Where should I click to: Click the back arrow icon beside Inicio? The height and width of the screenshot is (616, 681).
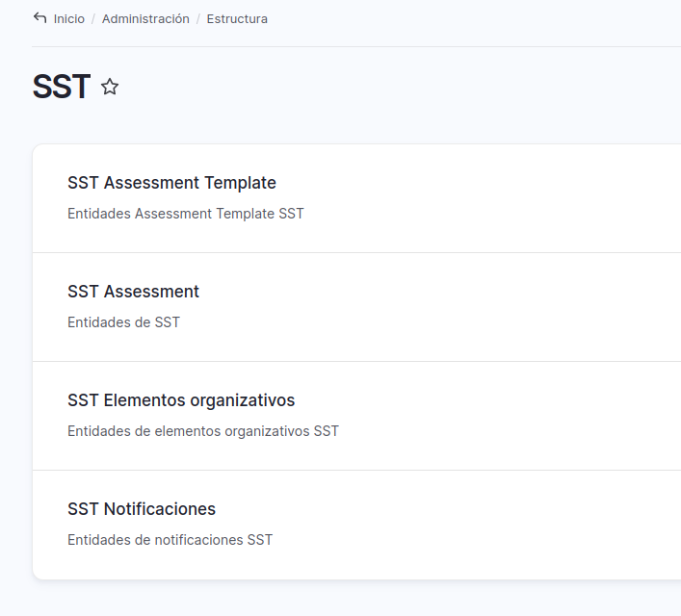[x=39, y=18]
